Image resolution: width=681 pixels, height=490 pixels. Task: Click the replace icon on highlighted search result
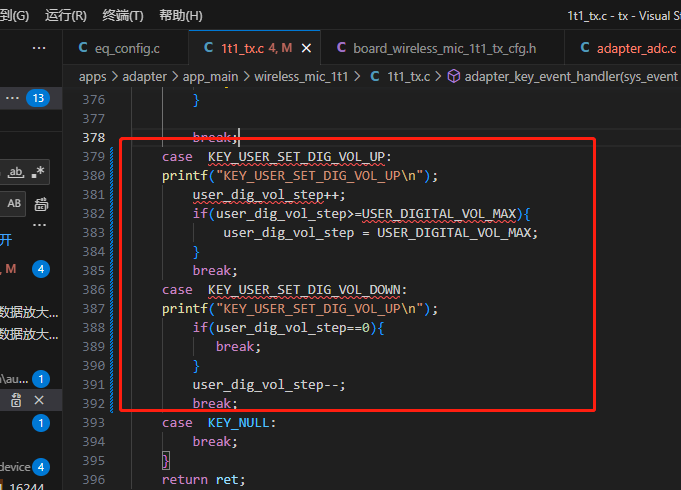click(16, 400)
